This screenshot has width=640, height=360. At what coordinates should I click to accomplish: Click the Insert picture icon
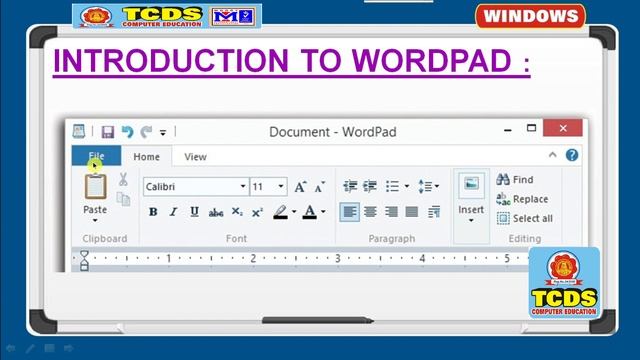coord(471,185)
